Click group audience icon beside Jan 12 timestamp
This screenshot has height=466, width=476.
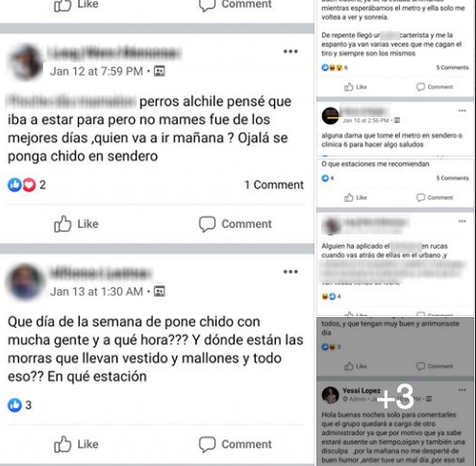(160, 71)
